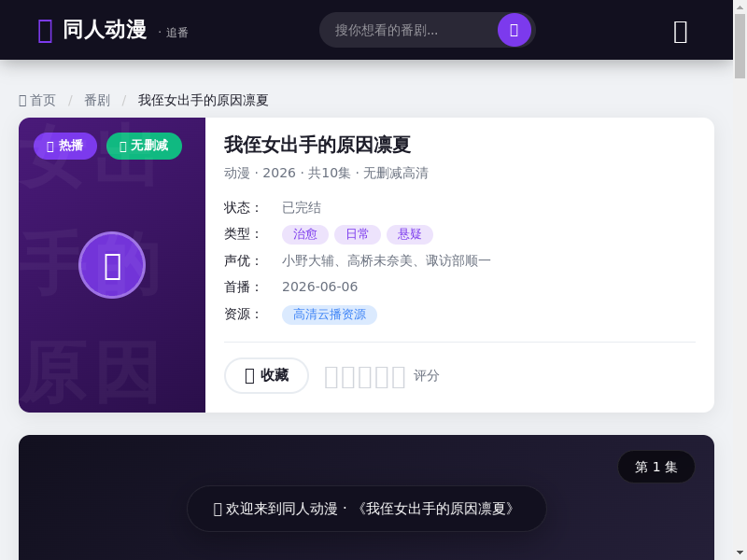Viewport: 747px width, 560px height.
Task: Select the 悬疑 genre tag
Action: pos(409,234)
